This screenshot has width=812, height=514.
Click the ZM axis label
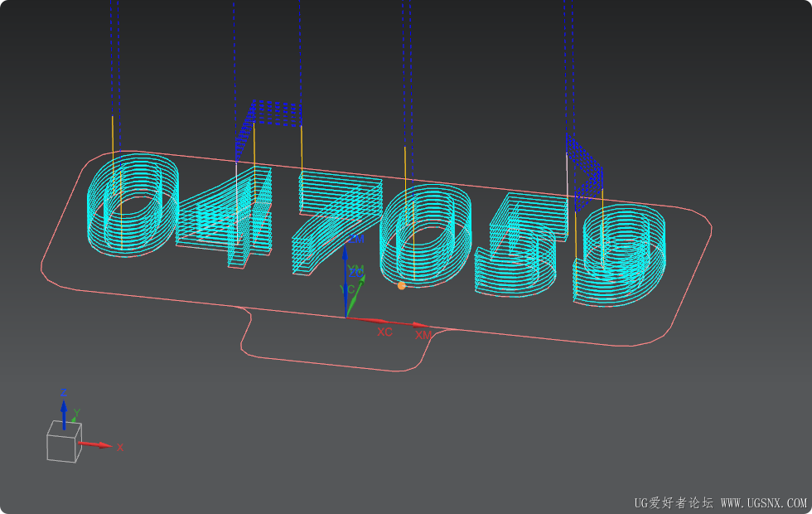click(x=356, y=239)
